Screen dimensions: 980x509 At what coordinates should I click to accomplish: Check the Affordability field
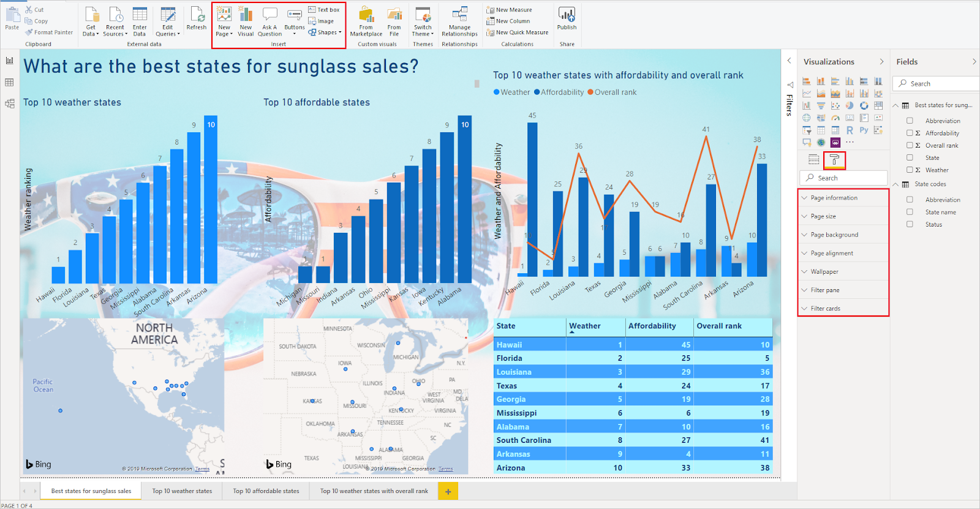[910, 133]
